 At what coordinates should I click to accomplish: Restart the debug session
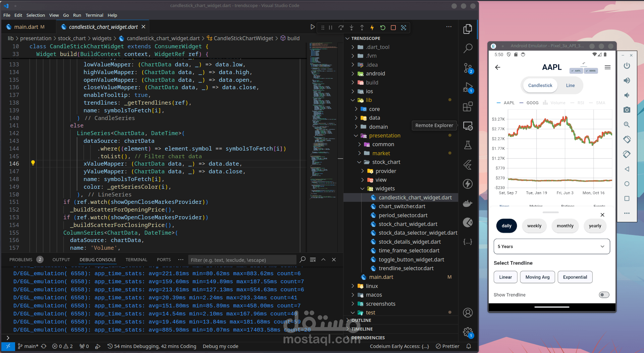383,27
